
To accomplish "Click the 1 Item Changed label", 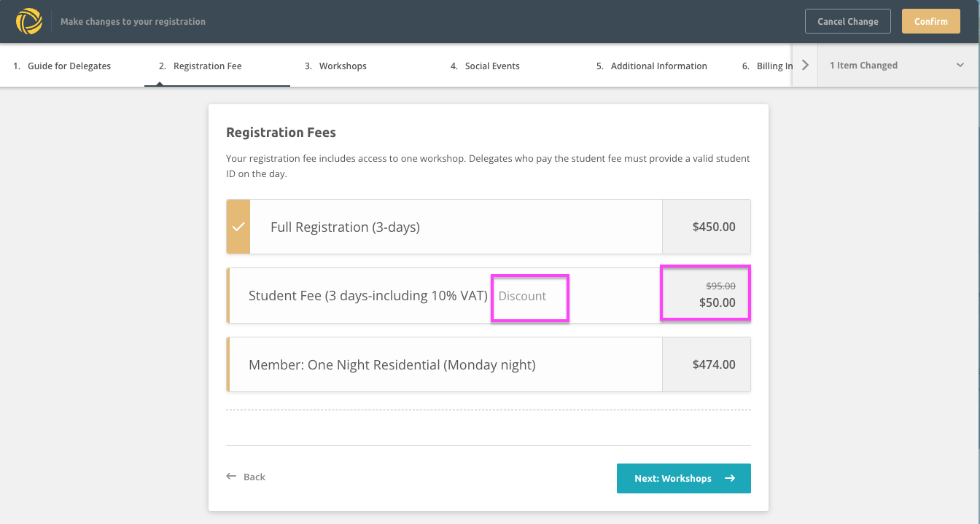I will pos(863,66).
